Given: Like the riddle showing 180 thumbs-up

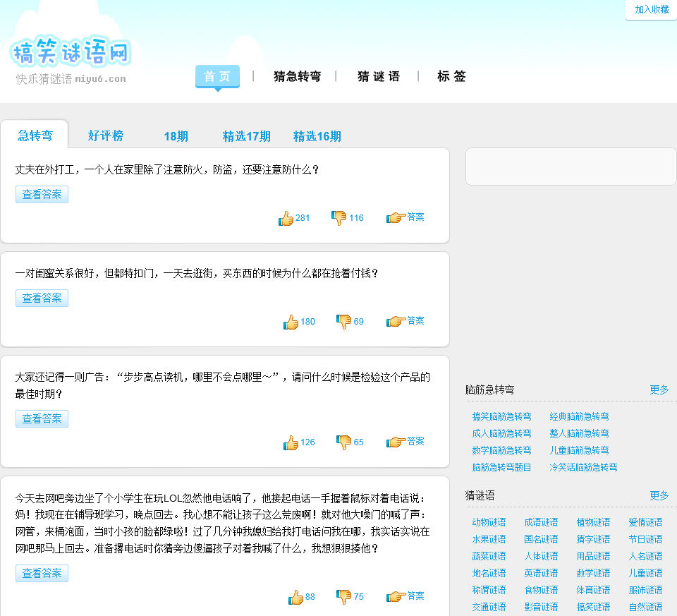Looking at the screenshot, I should pyautogui.click(x=291, y=322).
